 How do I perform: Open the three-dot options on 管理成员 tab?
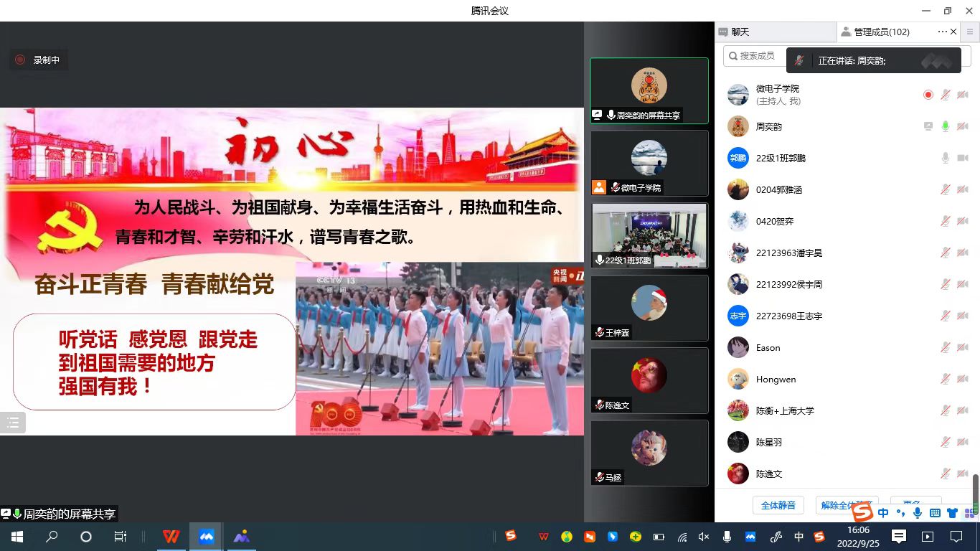[x=942, y=32]
